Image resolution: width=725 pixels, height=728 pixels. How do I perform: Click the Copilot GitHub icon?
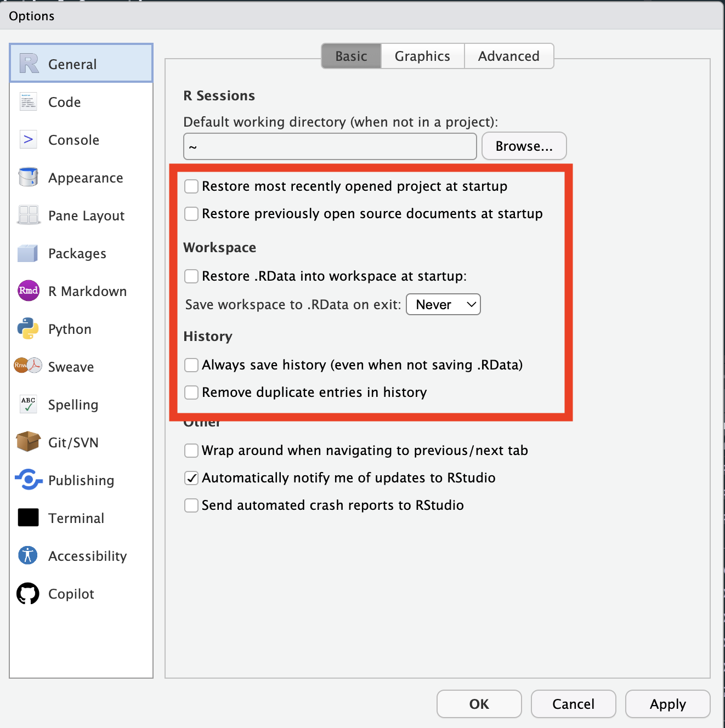coord(28,593)
